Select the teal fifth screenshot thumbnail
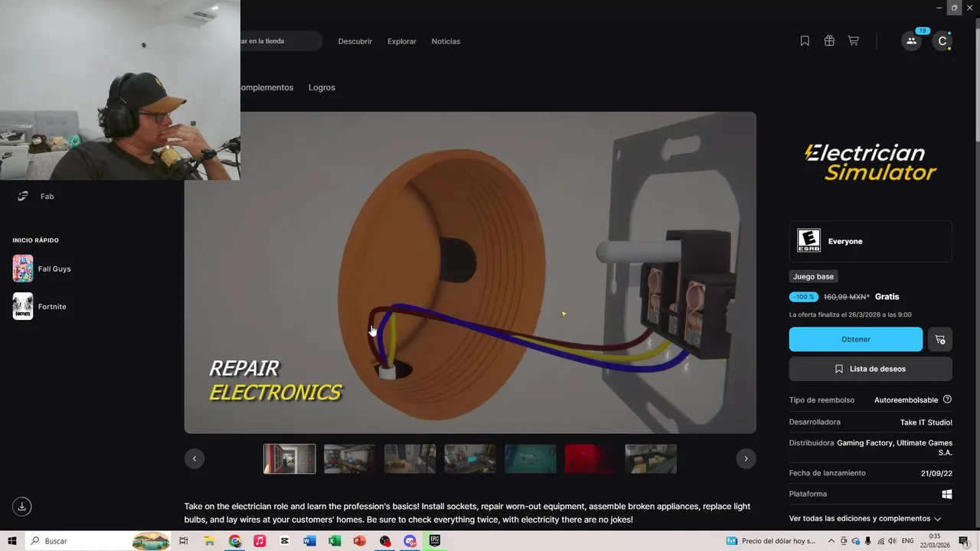Image resolution: width=980 pixels, height=551 pixels. click(x=531, y=458)
